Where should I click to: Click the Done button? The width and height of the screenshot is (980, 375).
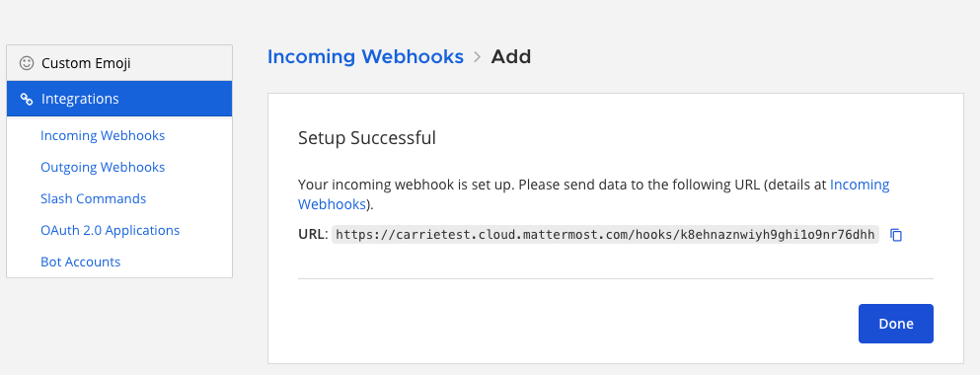[x=896, y=324]
